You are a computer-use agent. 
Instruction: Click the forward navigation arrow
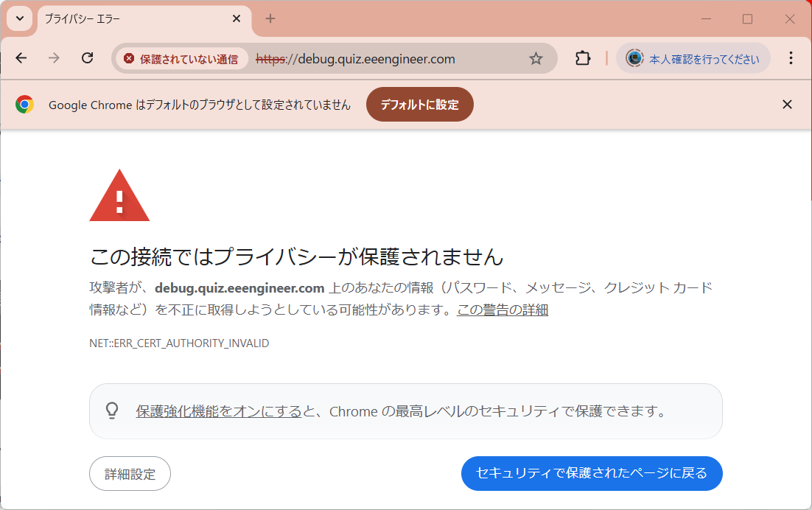[x=54, y=58]
